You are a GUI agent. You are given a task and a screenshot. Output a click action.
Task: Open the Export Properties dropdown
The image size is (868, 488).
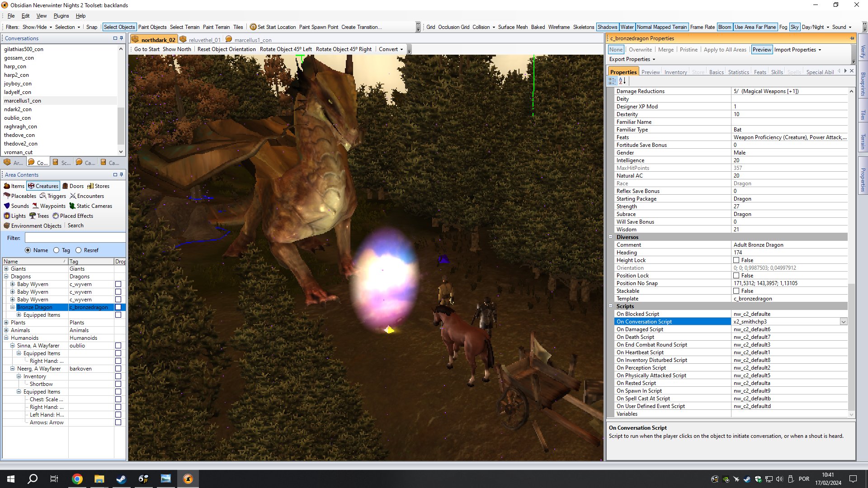click(x=632, y=59)
